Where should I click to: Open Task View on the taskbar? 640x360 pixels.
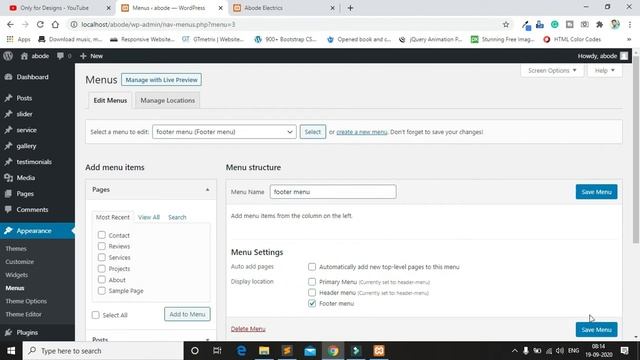[217, 351]
